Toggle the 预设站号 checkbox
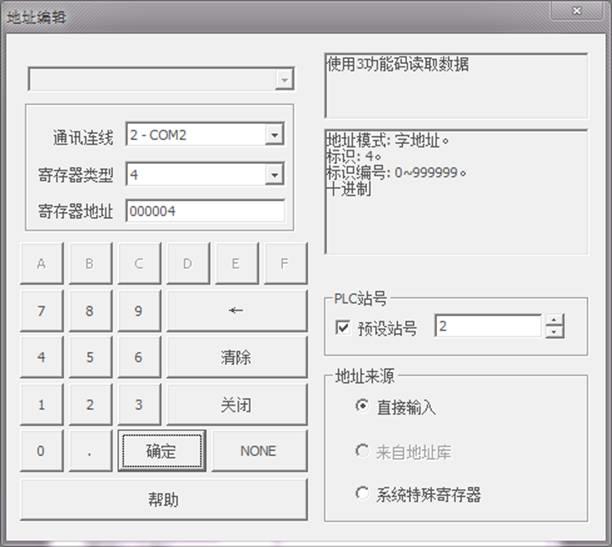The width and height of the screenshot is (612, 547). click(x=344, y=328)
